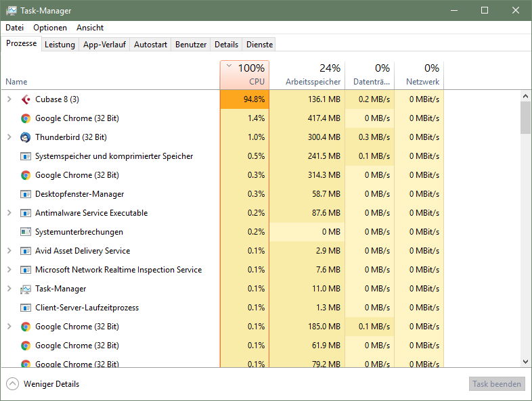Image resolution: width=532 pixels, height=401 pixels.
Task: Switch to the Benutzer tab
Action: [191, 45]
